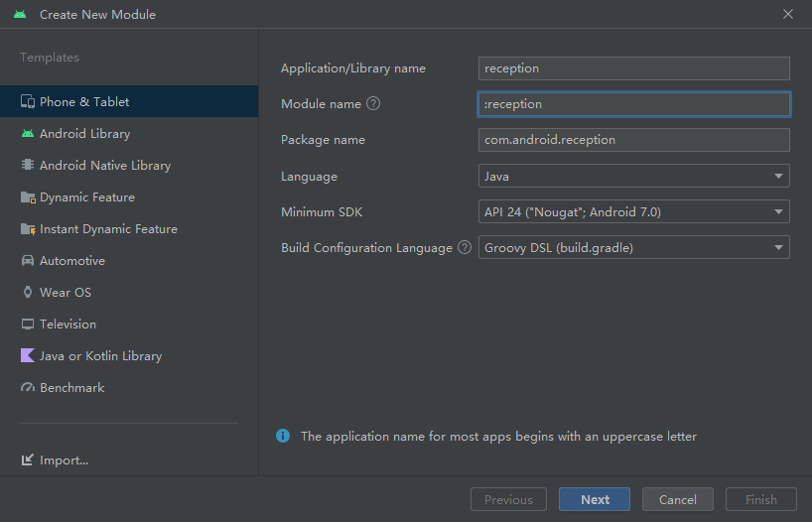Image resolution: width=812 pixels, height=522 pixels.
Task: Click into the Package name field
Action: click(633, 140)
